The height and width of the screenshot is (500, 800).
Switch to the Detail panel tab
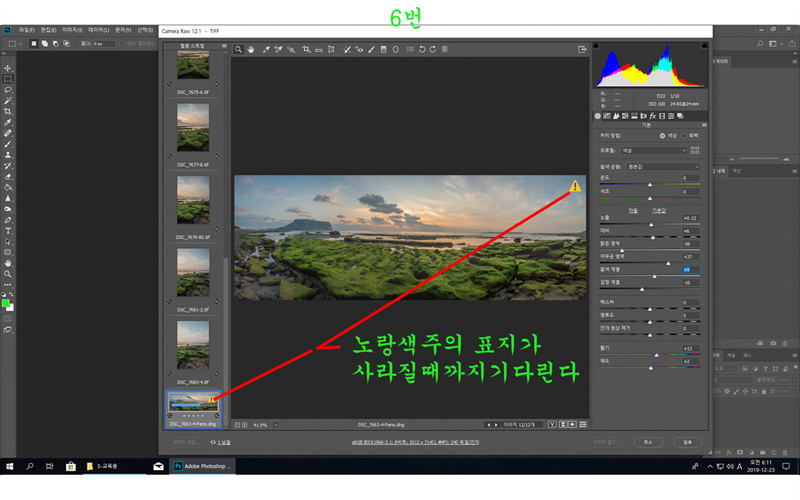coord(616,116)
